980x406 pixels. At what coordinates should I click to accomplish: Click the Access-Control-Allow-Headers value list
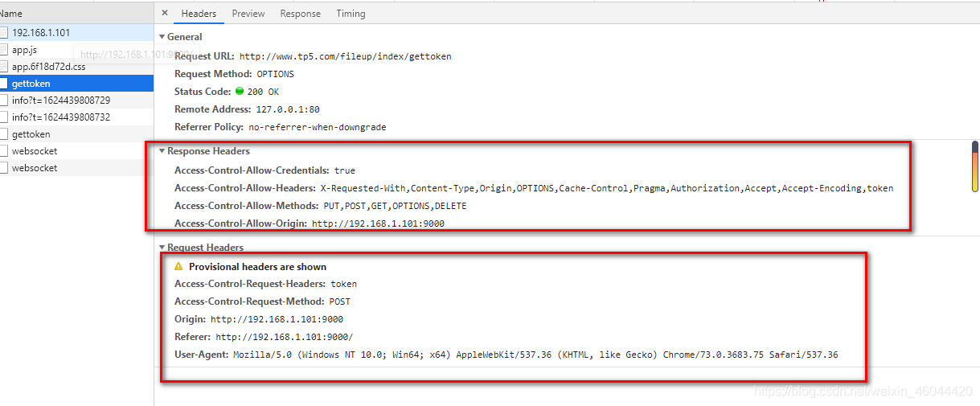coord(607,188)
